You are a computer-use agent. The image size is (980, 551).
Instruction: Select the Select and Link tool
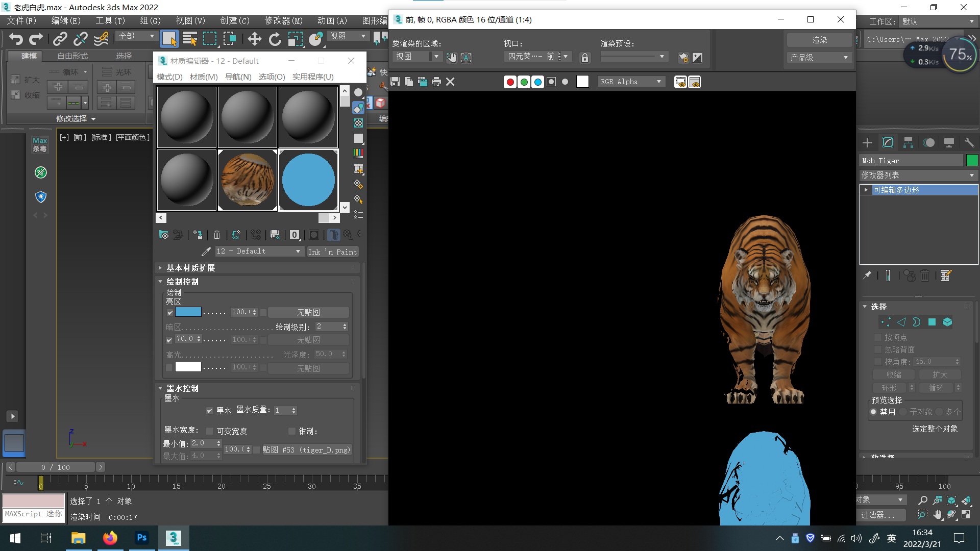60,39
